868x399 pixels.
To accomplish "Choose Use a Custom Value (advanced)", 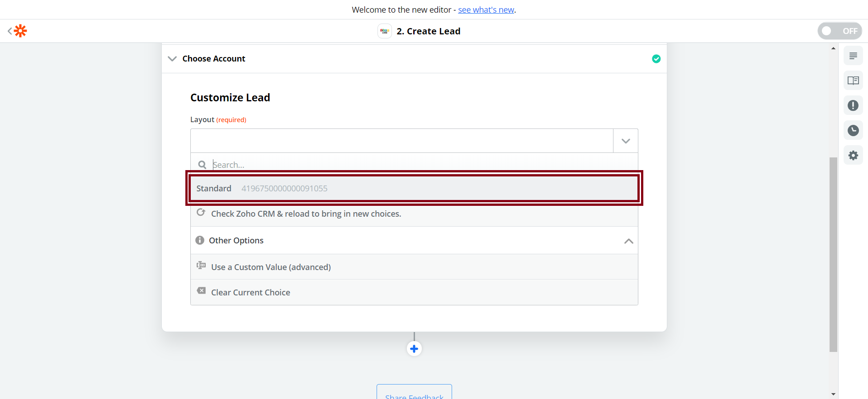I will tap(271, 267).
